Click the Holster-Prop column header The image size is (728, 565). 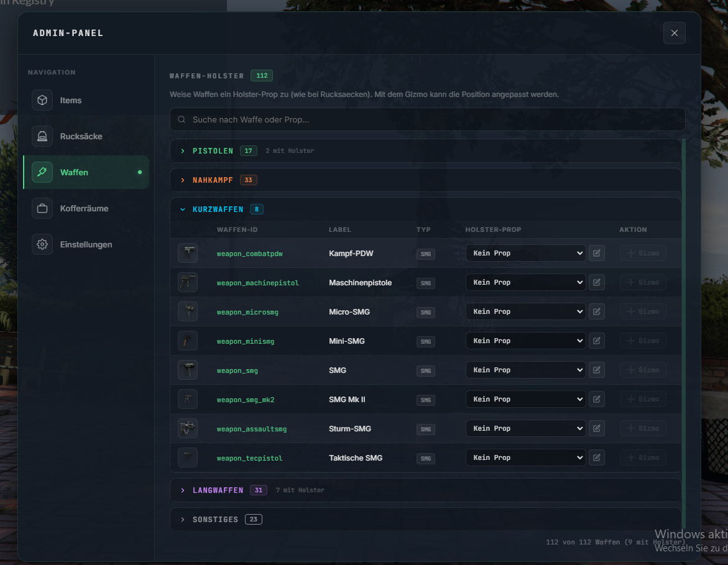point(493,230)
